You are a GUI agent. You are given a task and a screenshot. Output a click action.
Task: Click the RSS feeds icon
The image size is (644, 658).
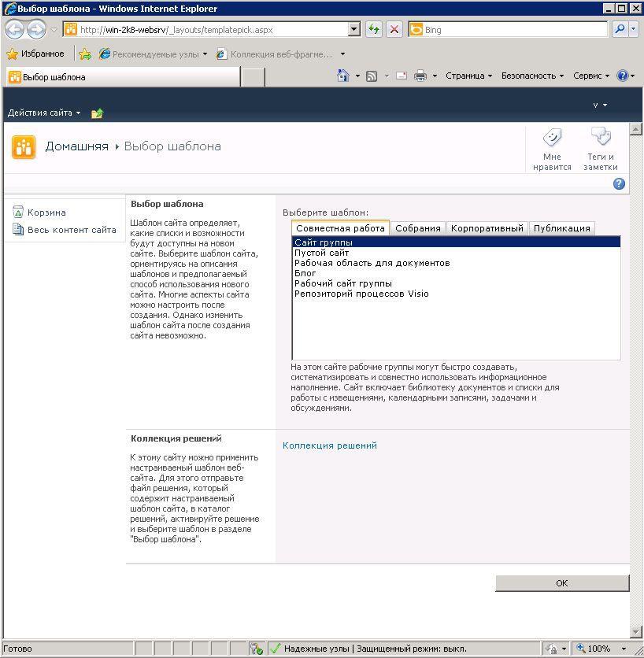(x=372, y=76)
